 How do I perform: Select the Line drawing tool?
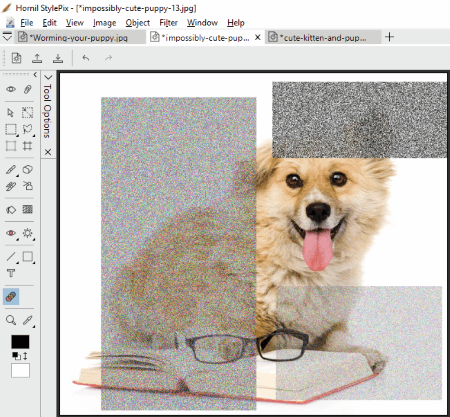[11, 257]
